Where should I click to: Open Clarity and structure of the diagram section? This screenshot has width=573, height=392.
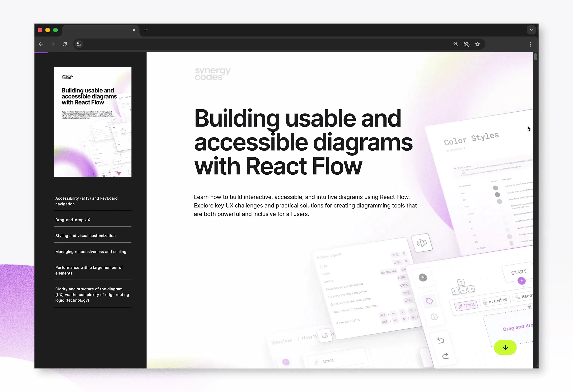pyautogui.click(x=93, y=294)
